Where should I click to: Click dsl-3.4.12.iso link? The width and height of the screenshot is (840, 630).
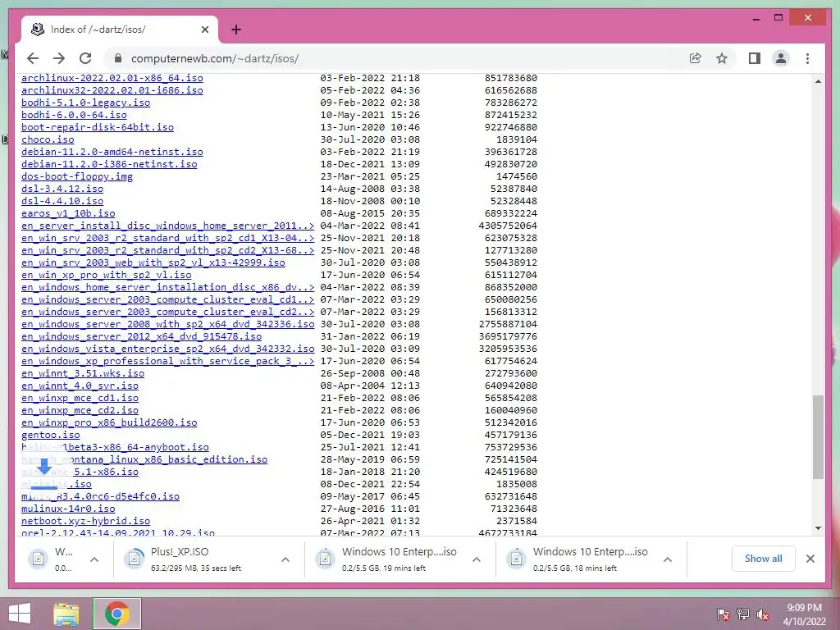coord(62,189)
